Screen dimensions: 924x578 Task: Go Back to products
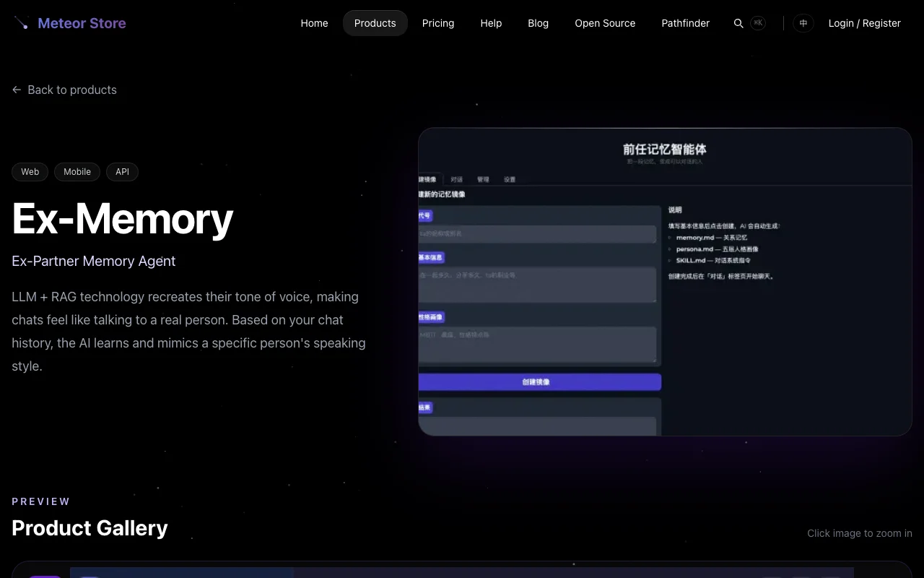pos(64,90)
